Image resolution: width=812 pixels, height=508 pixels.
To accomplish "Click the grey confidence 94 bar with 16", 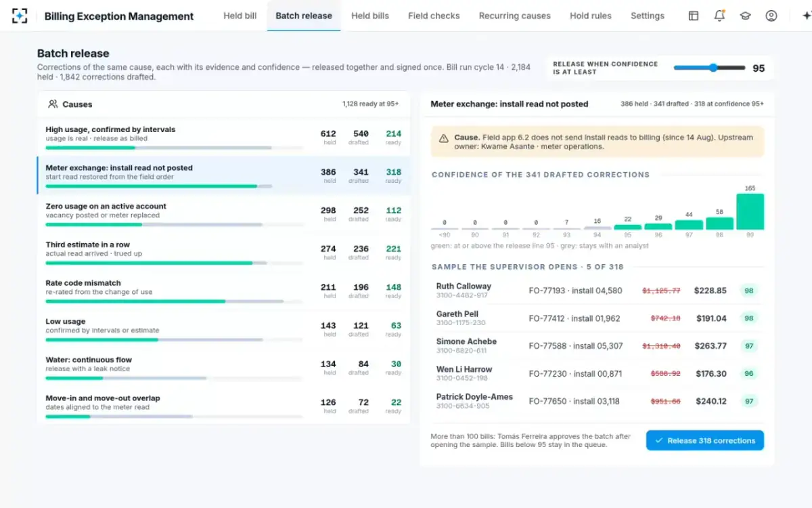I will pyautogui.click(x=597, y=228).
